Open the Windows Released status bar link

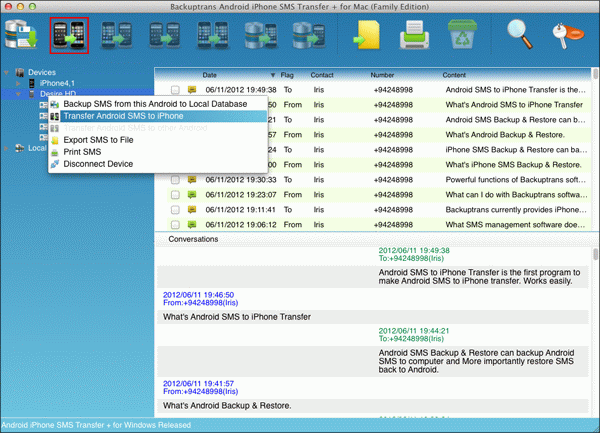click(x=96, y=425)
